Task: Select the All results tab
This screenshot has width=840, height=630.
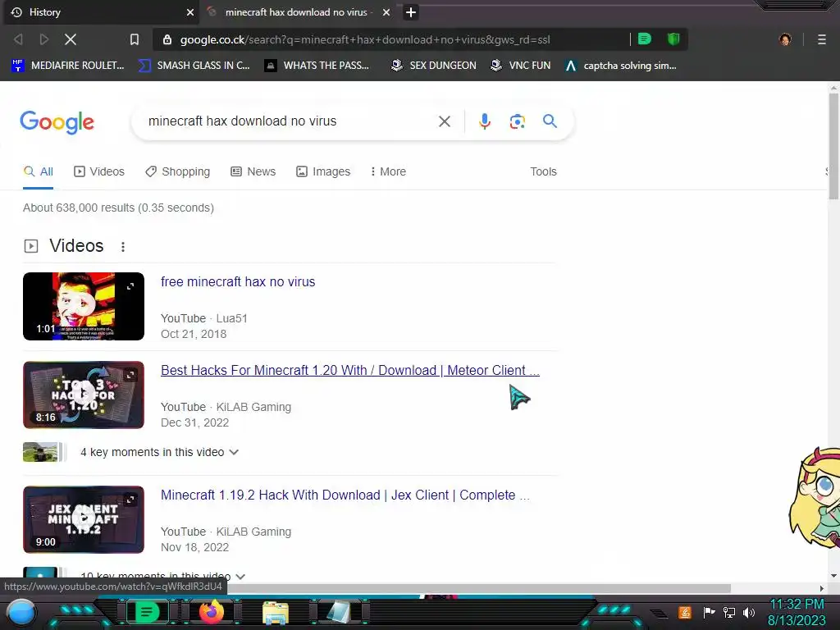Action: click(x=38, y=171)
